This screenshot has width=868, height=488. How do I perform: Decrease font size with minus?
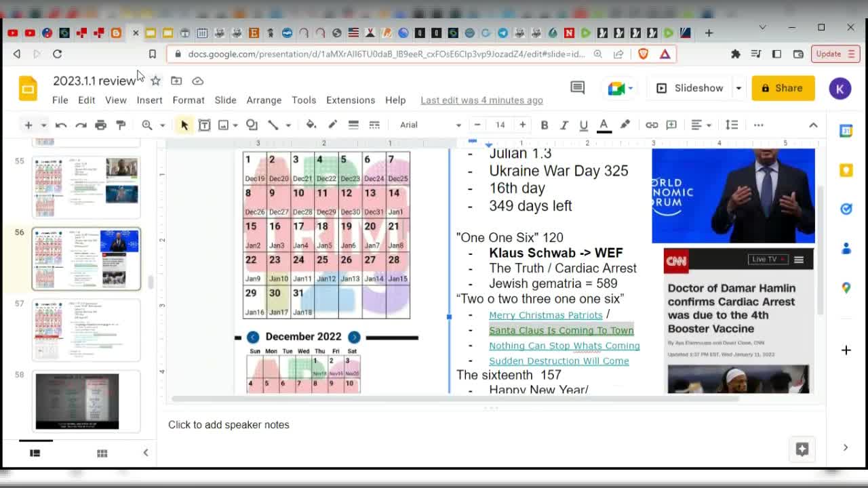(477, 125)
